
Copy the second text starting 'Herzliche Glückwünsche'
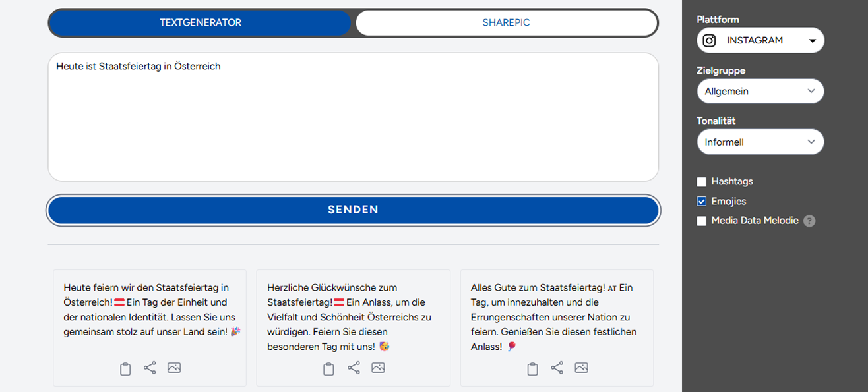click(328, 369)
